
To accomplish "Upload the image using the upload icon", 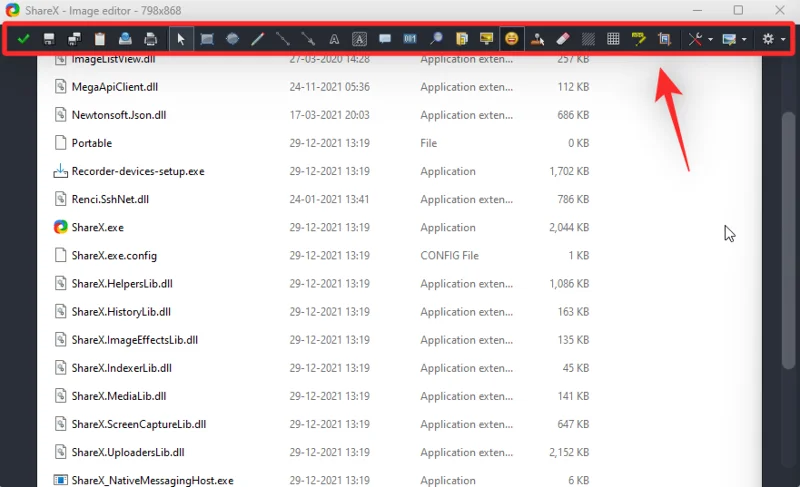I will (x=125, y=39).
